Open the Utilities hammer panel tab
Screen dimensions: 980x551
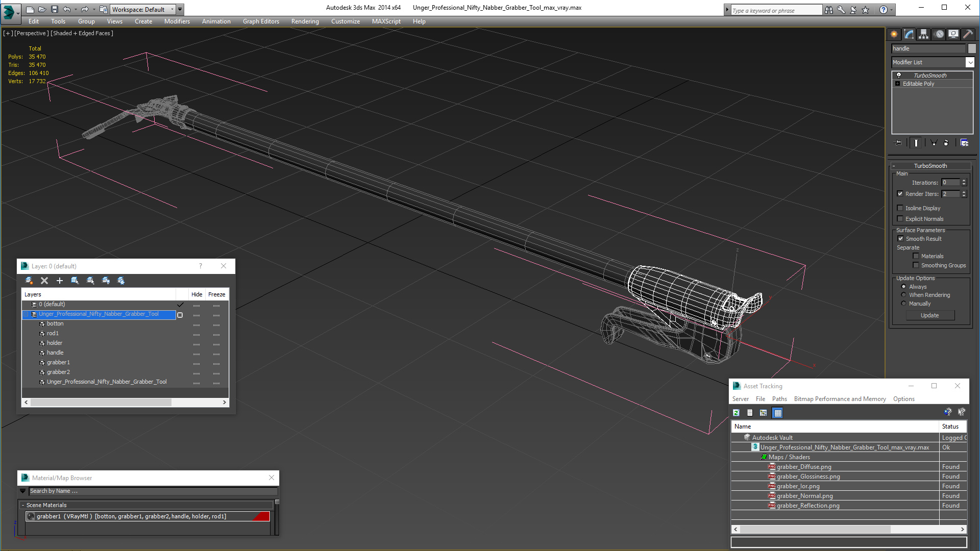968,34
